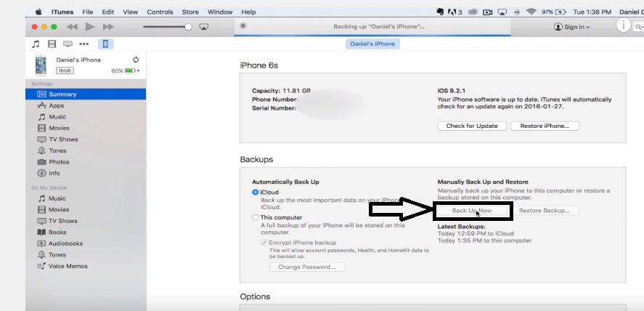The image size is (644, 311).
Task: Open the Edit menu
Action: click(108, 12)
